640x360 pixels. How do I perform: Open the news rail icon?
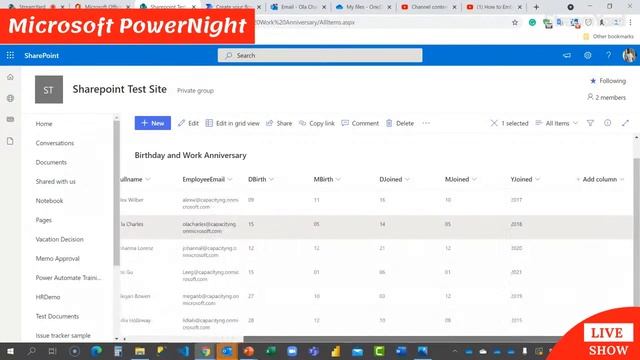(x=10, y=120)
